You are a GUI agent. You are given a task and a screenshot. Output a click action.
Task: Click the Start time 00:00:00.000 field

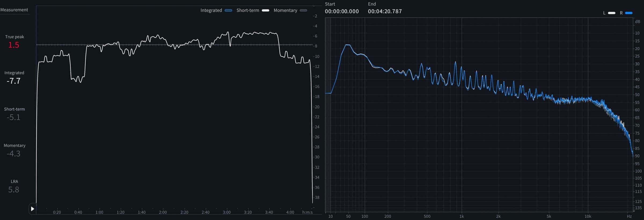pos(342,11)
